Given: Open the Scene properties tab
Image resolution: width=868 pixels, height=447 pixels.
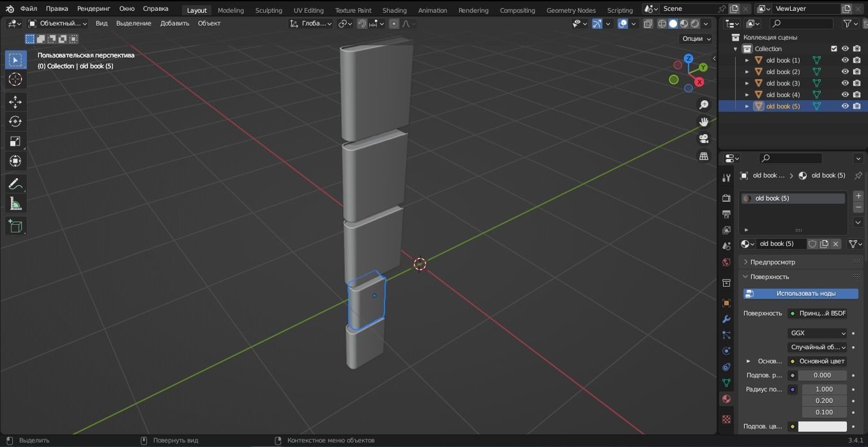Looking at the screenshot, I should (x=726, y=246).
